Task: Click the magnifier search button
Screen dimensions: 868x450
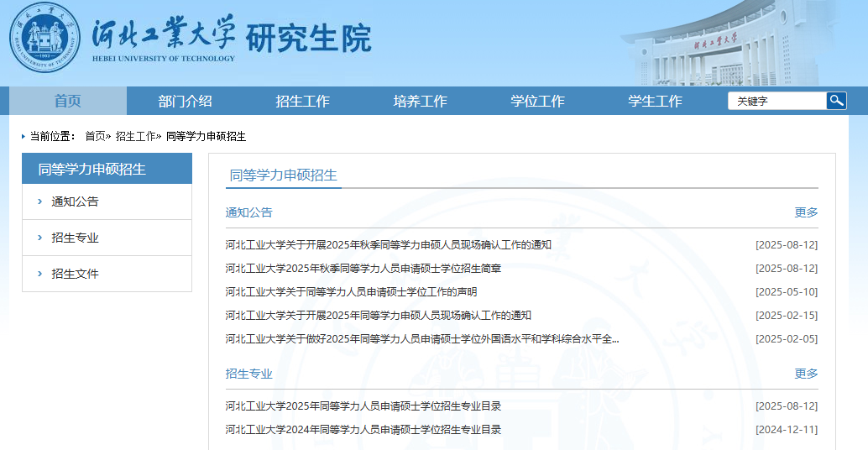Action: [836, 101]
